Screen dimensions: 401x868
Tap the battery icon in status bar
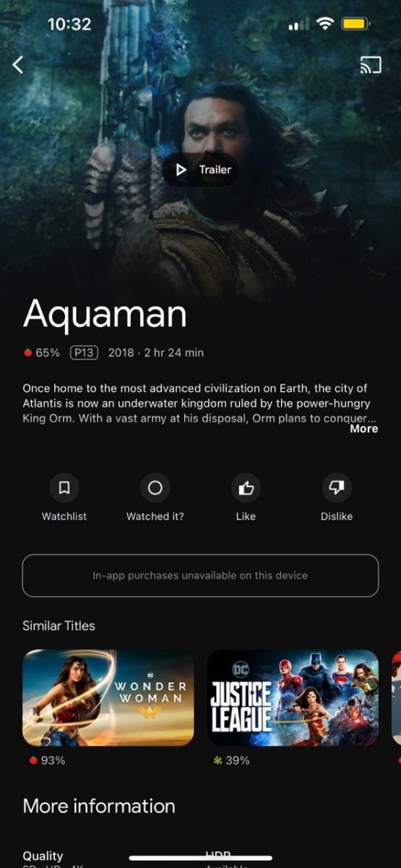[x=355, y=25]
